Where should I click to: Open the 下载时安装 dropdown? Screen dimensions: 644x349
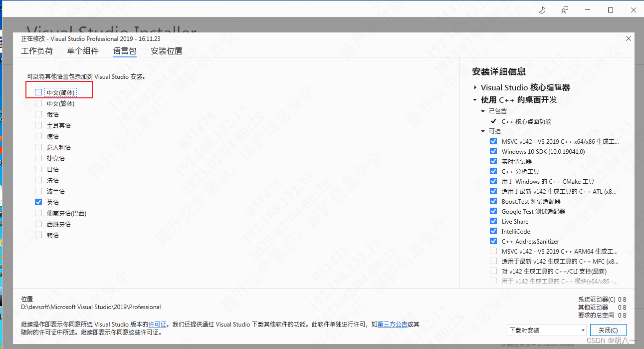(547, 330)
